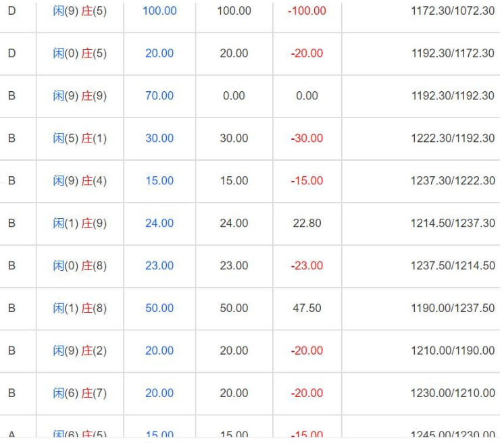Click the 闲(9) 庄(5) result cell
Screen dimensions: 504x443
tap(80, 11)
